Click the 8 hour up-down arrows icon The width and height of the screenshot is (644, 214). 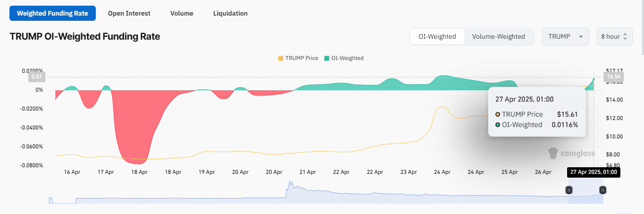pos(625,36)
